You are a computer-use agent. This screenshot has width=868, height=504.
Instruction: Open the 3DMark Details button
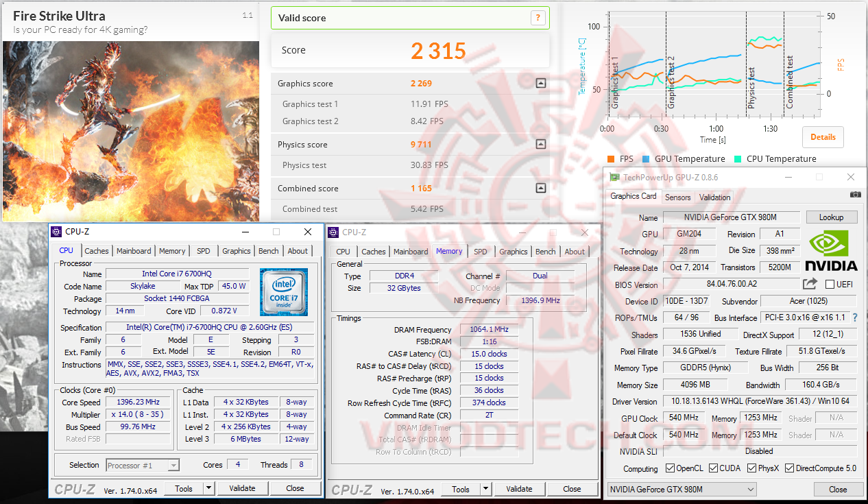tap(823, 136)
